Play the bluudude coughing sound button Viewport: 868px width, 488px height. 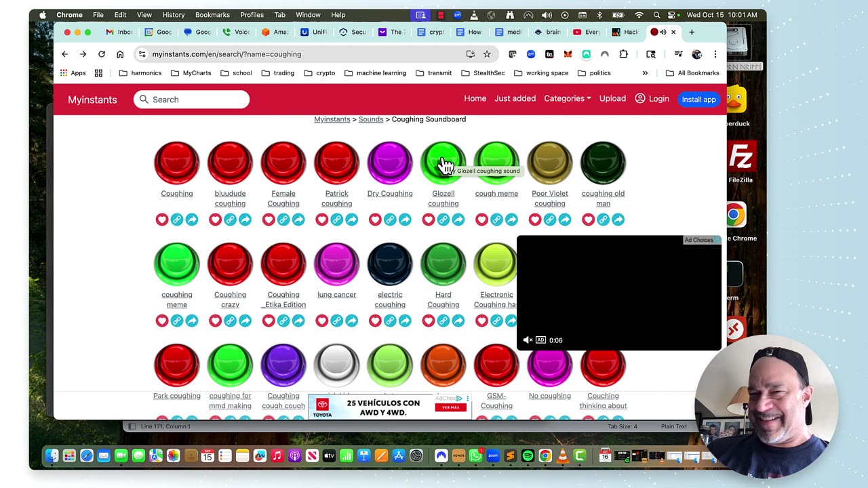(230, 163)
